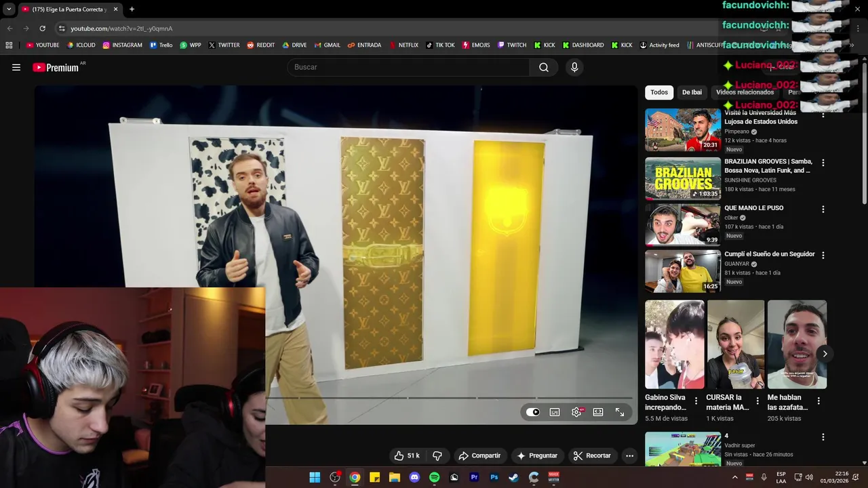Viewport: 868px width, 488px height.
Task: Click the Buscar search field
Action: 408,67
